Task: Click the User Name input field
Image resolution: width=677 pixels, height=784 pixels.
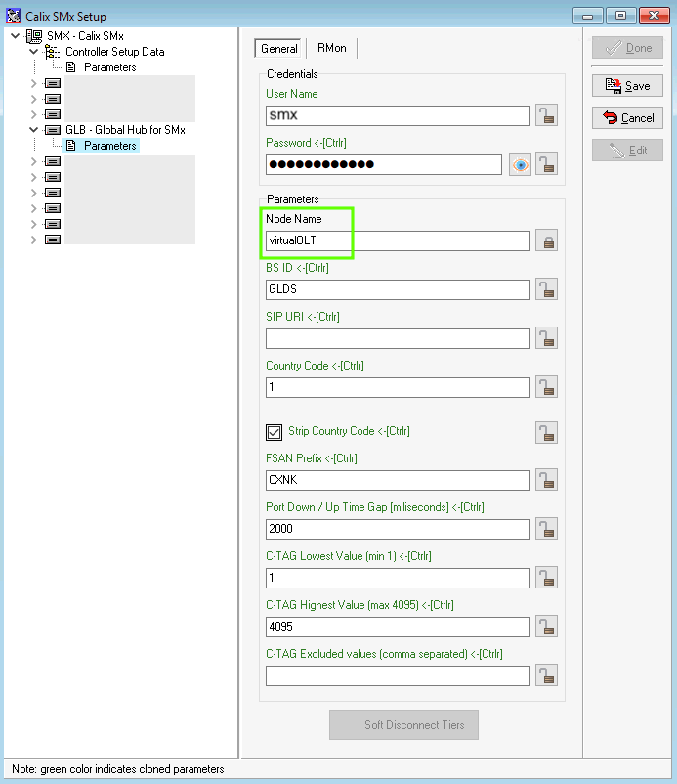Action: click(x=398, y=115)
